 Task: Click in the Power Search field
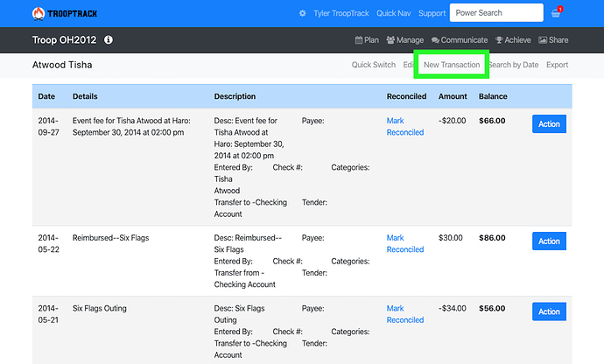coord(495,14)
